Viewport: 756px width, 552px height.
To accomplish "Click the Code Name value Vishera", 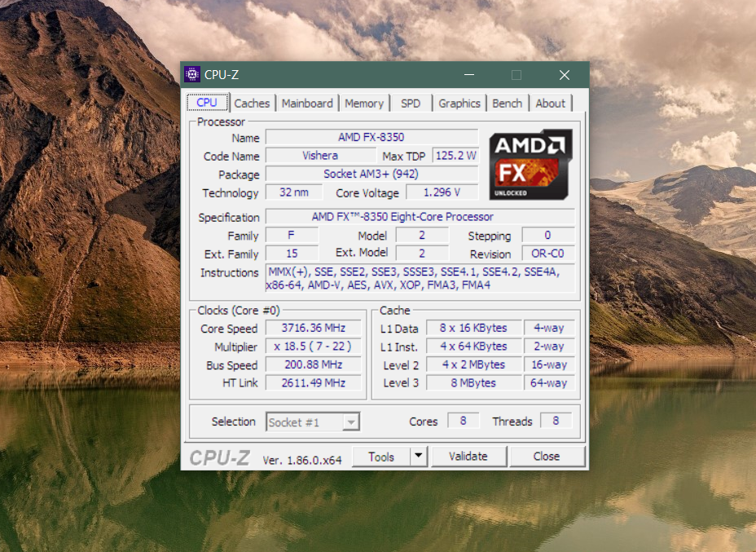I will click(x=320, y=156).
